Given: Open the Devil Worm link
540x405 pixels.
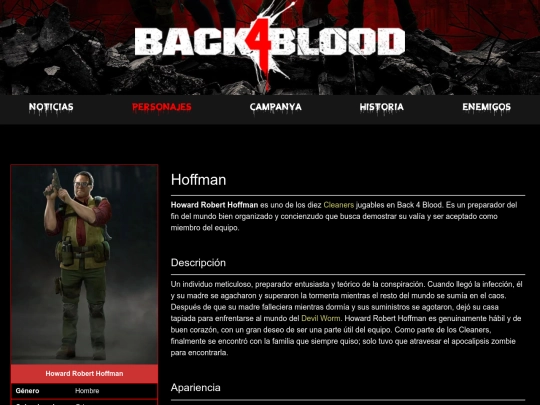Looking at the screenshot, I should pyautogui.click(x=321, y=318).
